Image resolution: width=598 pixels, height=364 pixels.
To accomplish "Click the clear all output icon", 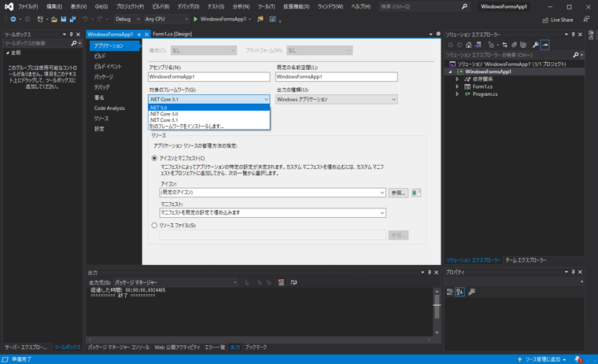I will click(x=281, y=282).
